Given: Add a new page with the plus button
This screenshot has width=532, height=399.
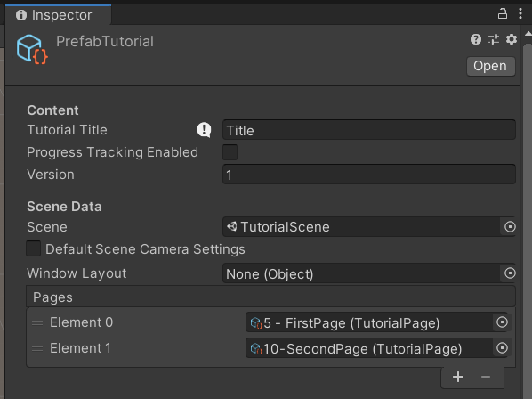Looking at the screenshot, I should point(458,377).
